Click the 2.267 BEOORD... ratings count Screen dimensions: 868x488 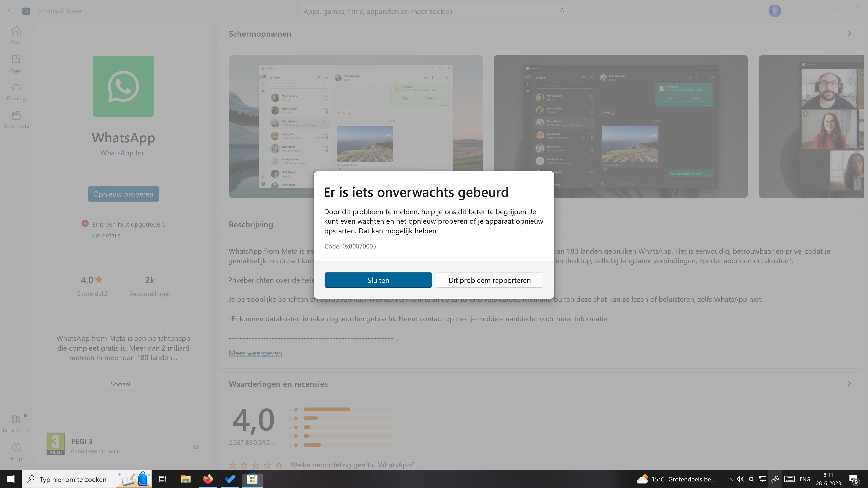point(252,443)
